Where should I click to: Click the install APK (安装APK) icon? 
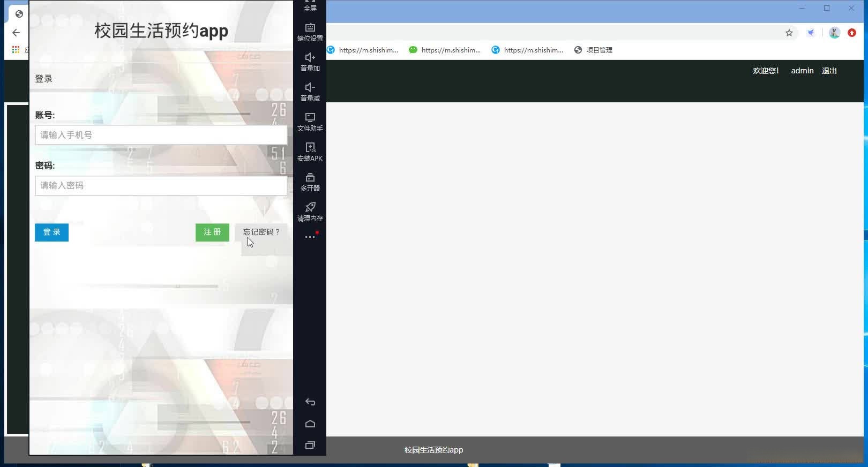[x=310, y=152]
